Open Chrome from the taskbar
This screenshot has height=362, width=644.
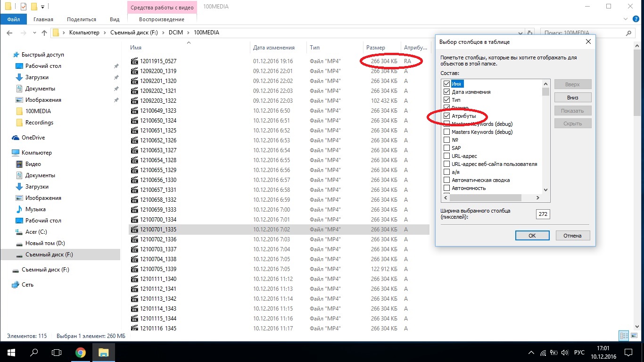point(81,352)
